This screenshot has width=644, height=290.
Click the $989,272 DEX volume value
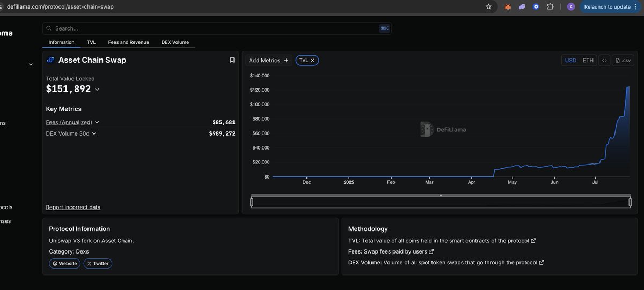pos(222,133)
